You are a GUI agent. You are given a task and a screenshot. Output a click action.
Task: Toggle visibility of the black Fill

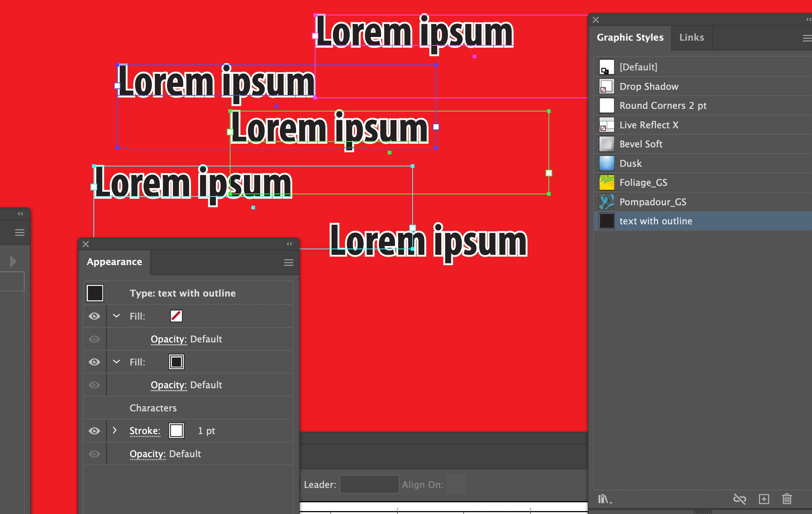[x=95, y=362]
